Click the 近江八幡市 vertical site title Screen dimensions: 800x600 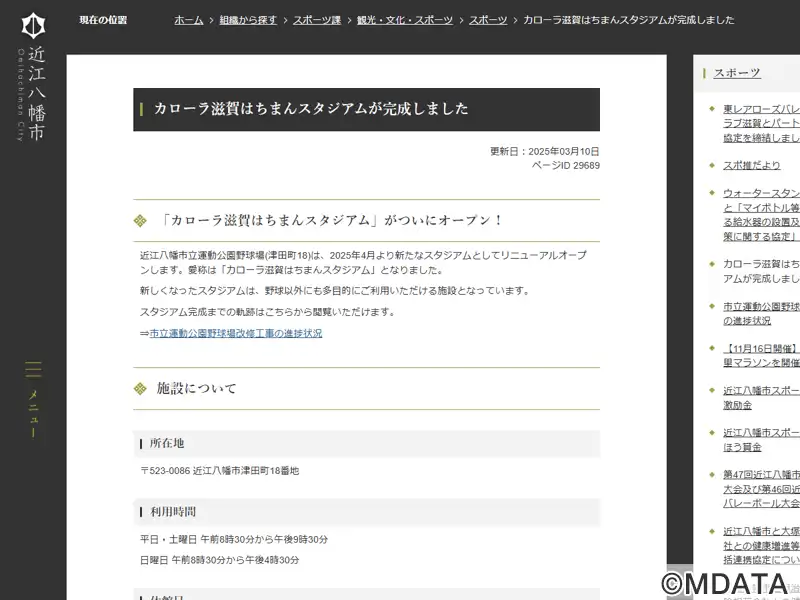(36, 93)
